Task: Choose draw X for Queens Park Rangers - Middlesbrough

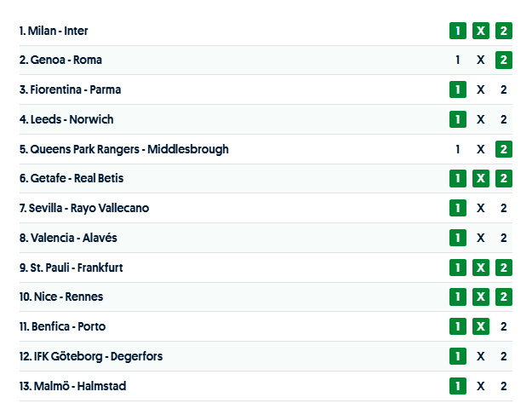Action: pyautogui.click(x=481, y=149)
